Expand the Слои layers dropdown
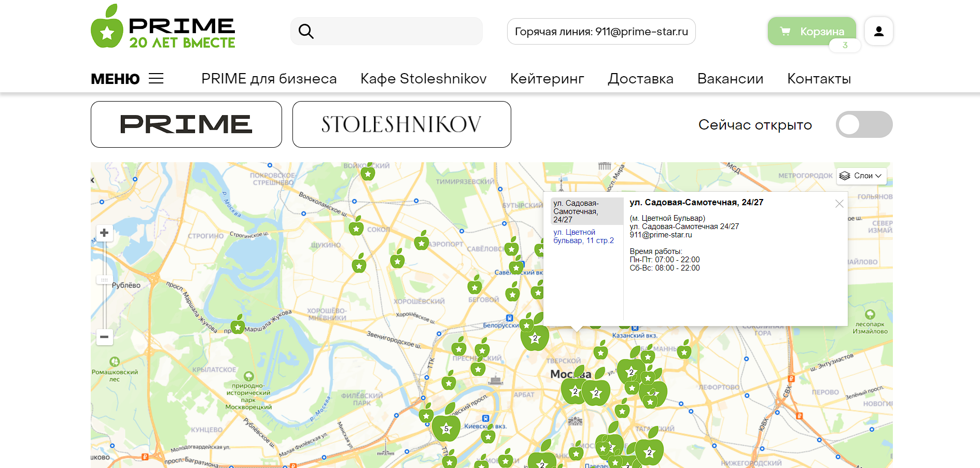 coord(862,176)
